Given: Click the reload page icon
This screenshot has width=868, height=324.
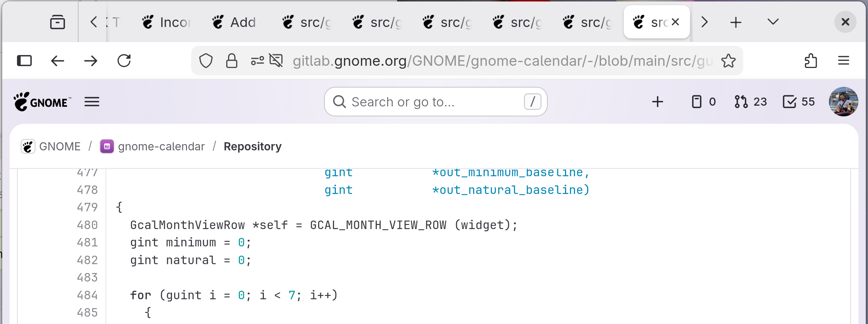Looking at the screenshot, I should tap(124, 61).
